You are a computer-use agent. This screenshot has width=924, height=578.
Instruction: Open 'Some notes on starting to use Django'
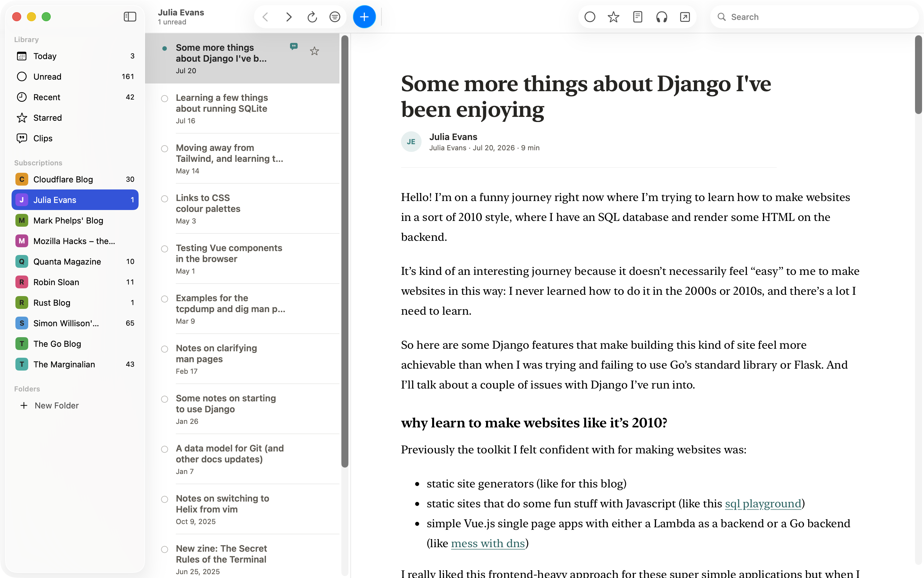pyautogui.click(x=242, y=409)
